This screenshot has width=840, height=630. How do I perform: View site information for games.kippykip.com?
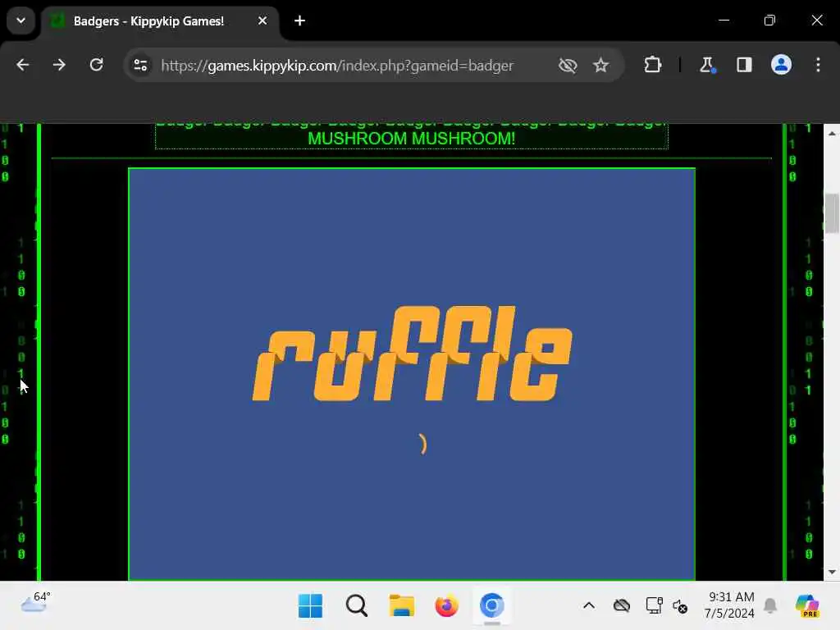pyautogui.click(x=140, y=66)
